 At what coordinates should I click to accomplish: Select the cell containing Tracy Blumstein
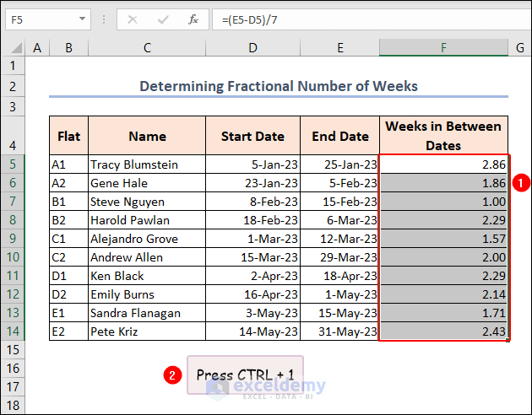[147, 164]
